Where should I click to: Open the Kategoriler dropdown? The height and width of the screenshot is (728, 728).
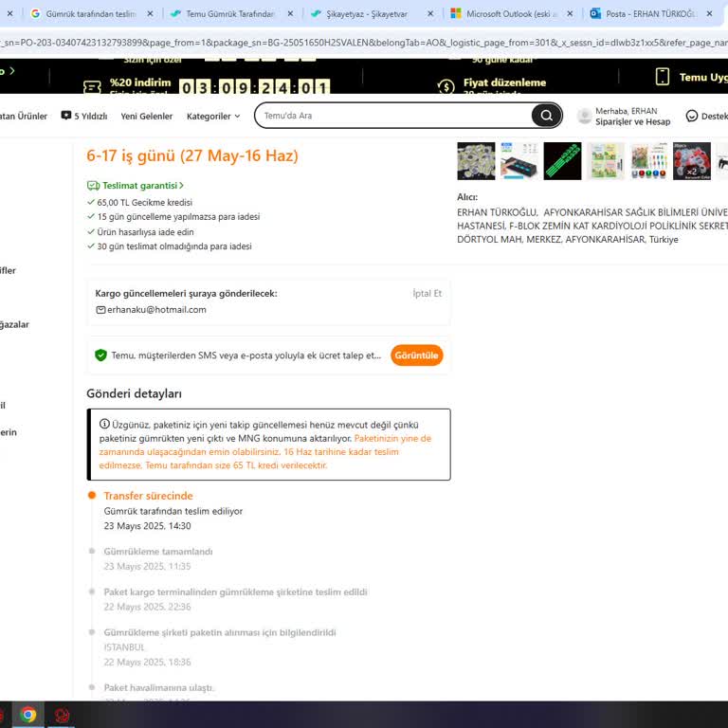[213, 116]
